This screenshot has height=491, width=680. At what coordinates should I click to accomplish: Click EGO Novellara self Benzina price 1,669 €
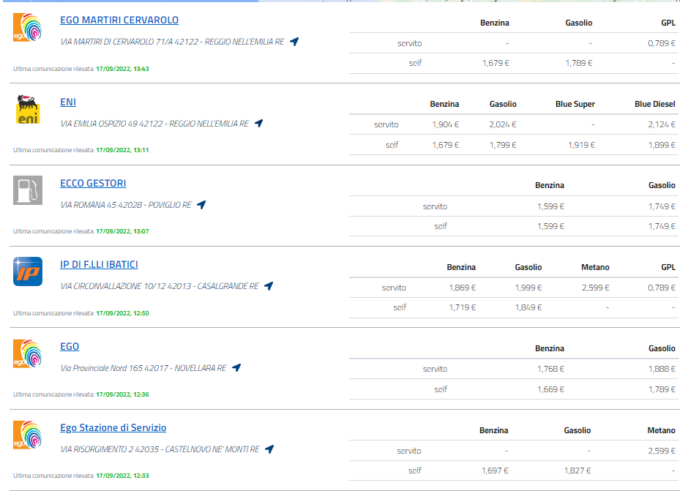coord(551,390)
